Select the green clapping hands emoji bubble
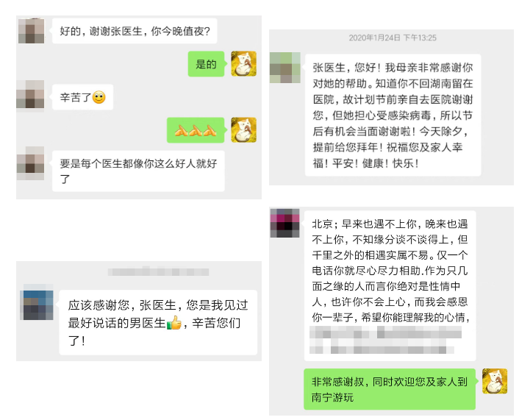The height and width of the screenshot is (420, 519). pyautogui.click(x=196, y=130)
